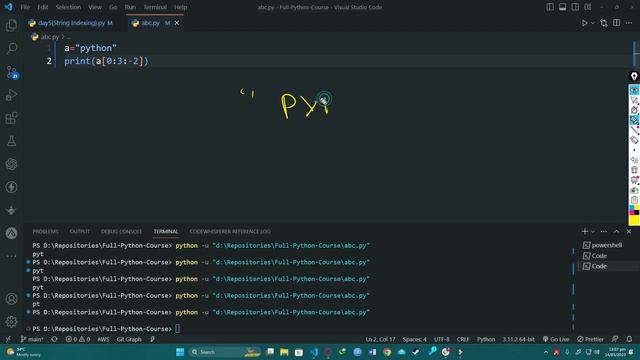Viewport: 640px width, 360px height.
Task: Change Spaces: 4 indentation setting
Action: pos(414,339)
